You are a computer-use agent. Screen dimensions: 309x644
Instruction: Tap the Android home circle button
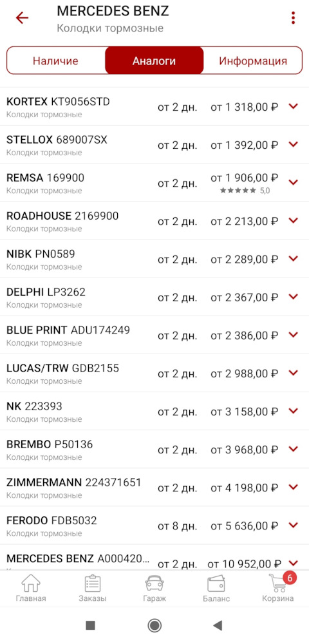(x=154, y=625)
